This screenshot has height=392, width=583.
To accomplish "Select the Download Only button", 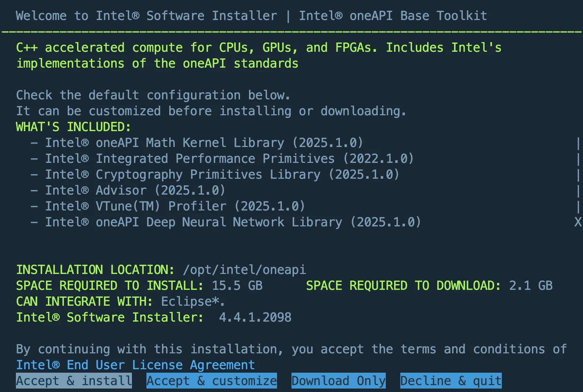I will pos(338,381).
